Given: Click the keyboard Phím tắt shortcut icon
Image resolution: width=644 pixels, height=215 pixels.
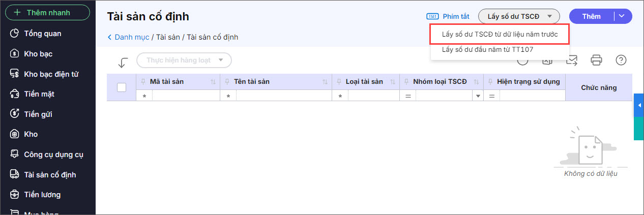Looking at the screenshot, I should coord(432,16).
